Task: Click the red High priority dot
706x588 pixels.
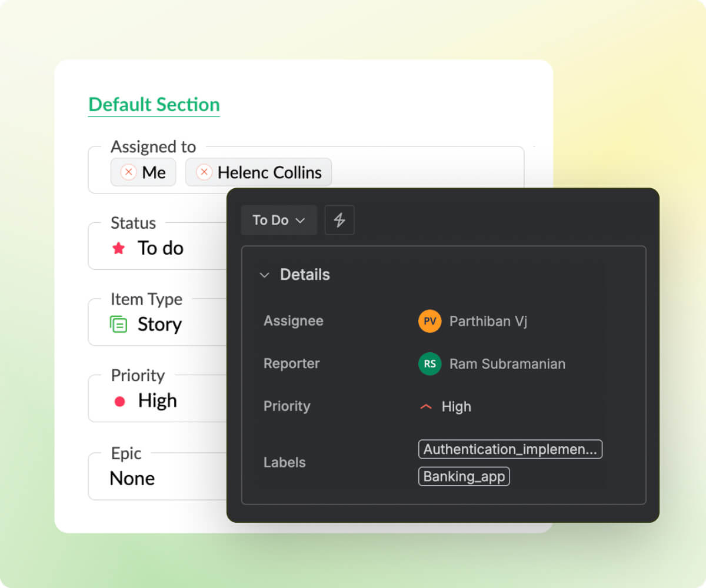Action: [119, 402]
